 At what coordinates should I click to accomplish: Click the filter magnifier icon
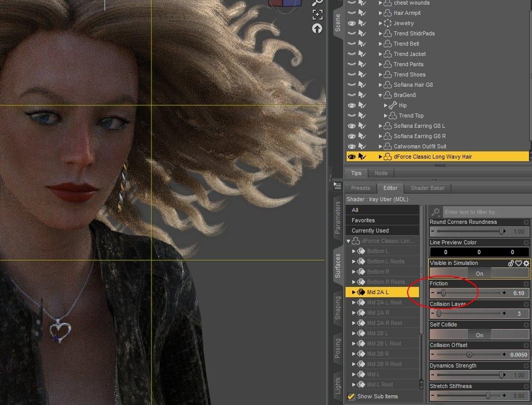coord(435,213)
